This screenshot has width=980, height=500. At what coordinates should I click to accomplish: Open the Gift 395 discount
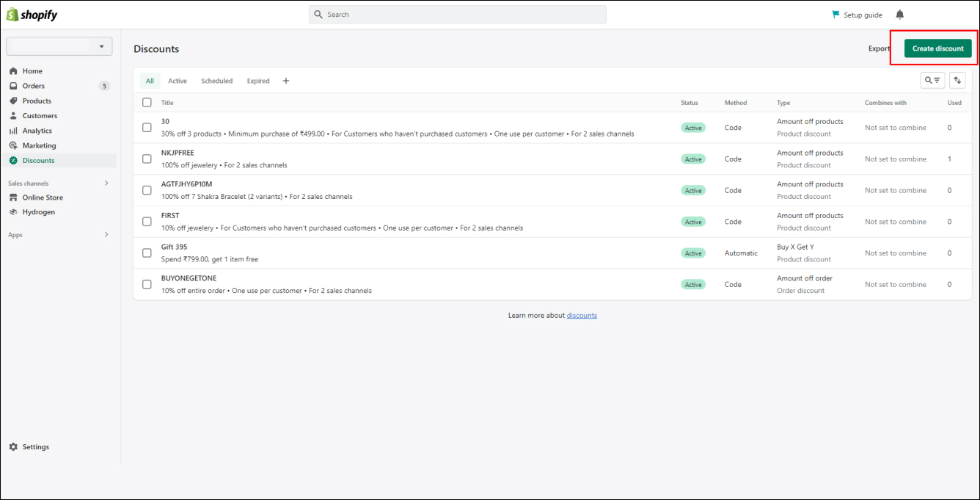pos(174,247)
